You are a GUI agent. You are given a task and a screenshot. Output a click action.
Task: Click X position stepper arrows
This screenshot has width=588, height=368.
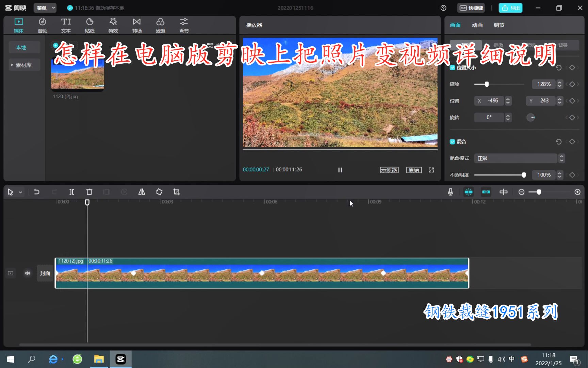[x=508, y=101]
